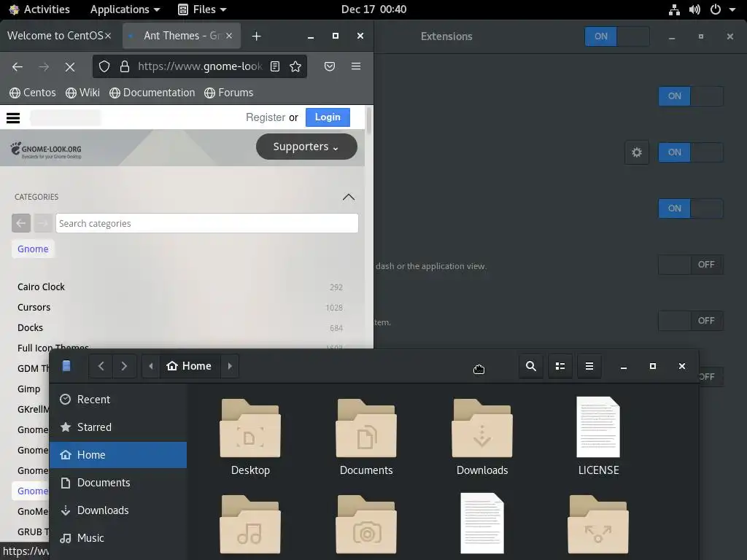Enable the OFF switch ending with 'tem.'

pos(691,321)
